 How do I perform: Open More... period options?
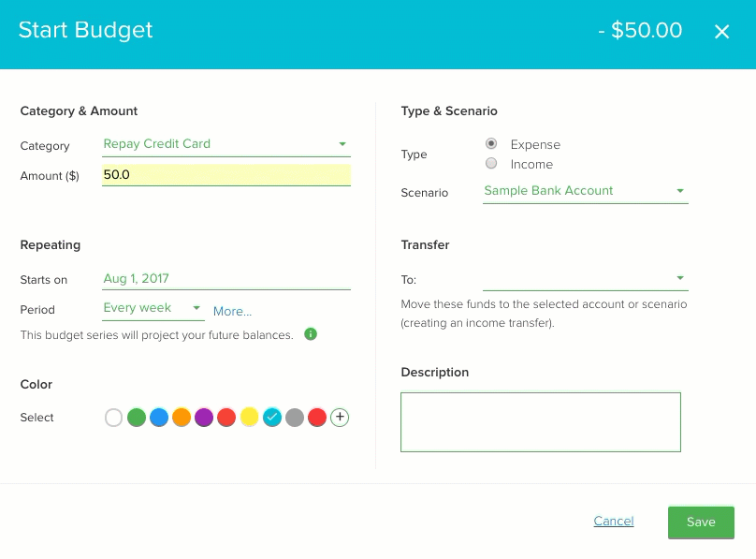tap(232, 312)
